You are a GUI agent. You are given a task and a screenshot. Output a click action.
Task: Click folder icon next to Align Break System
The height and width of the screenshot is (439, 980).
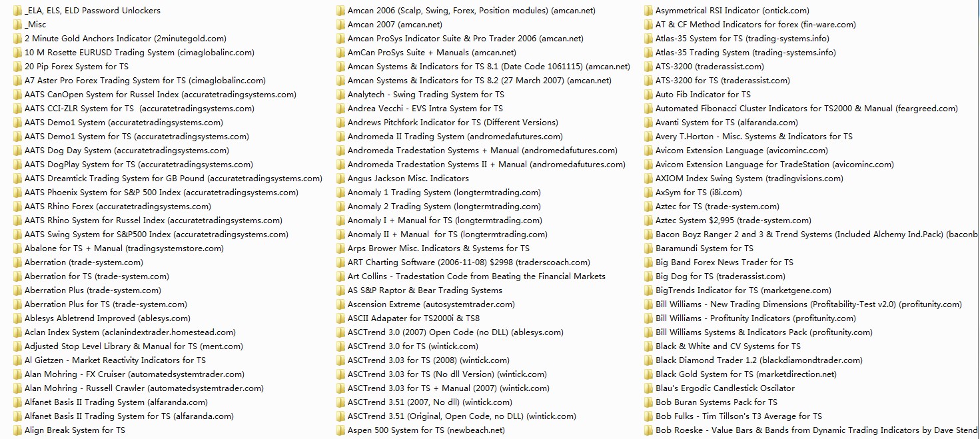click(17, 430)
